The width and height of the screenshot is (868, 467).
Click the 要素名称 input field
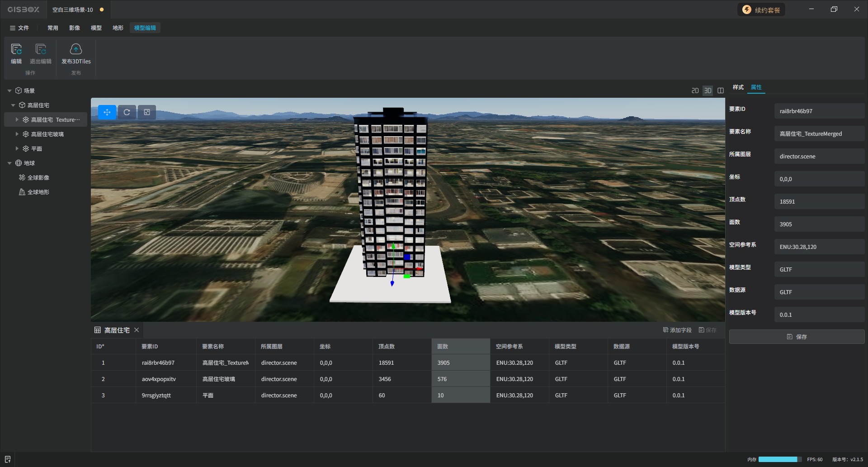[819, 134]
